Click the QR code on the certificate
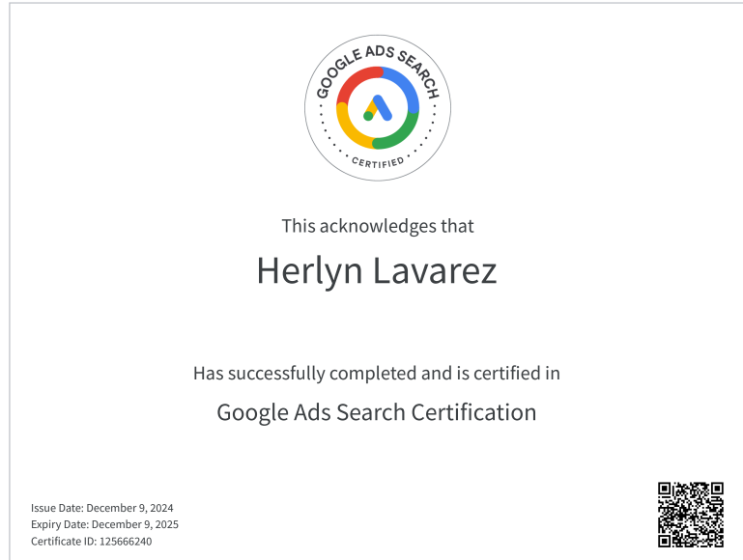This screenshot has width=743, height=560. (691, 515)
